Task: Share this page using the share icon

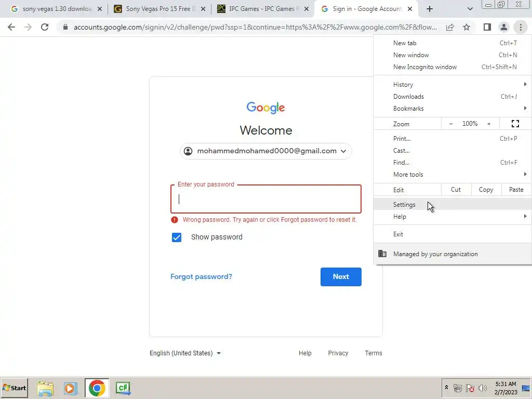Action: [450, 27]
